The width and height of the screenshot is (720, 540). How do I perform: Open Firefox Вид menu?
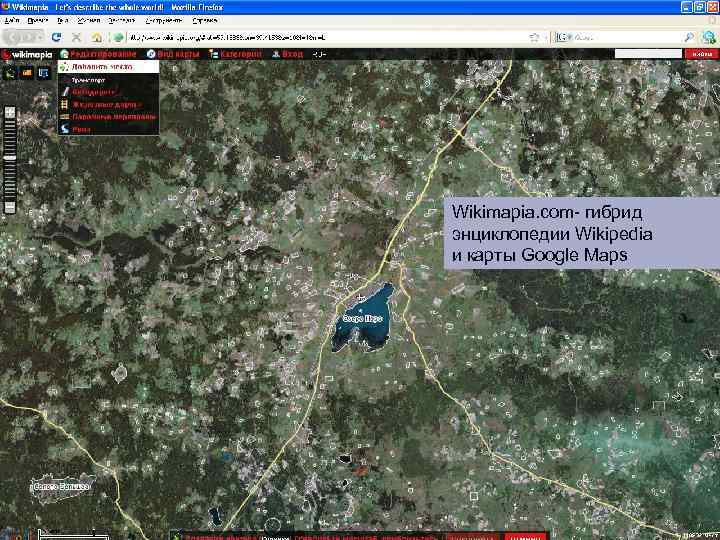tap(62, 21)
